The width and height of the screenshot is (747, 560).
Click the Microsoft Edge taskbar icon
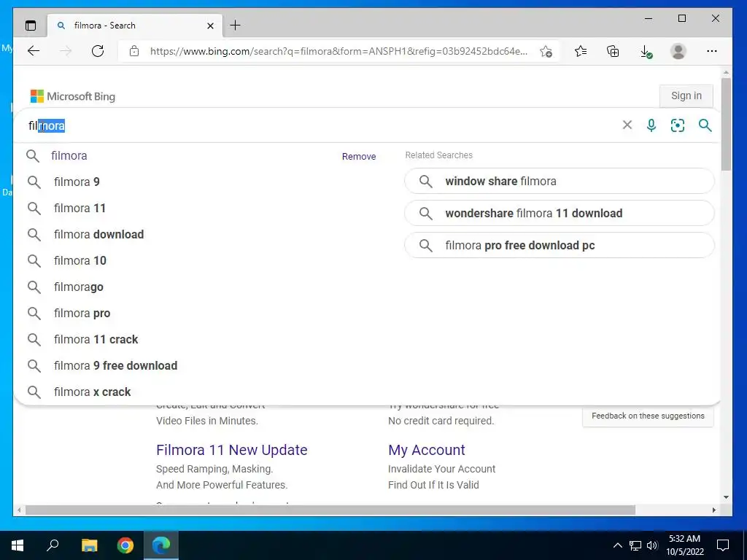coord(161,545)
